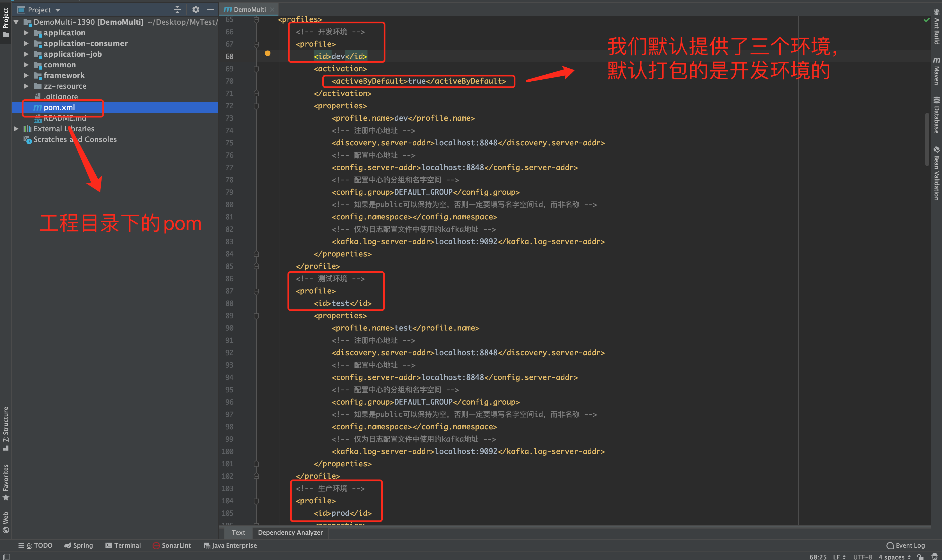The image size is (942, 560).
Task: Toggle fold marker on line 104
Action: (x=256, y=501)
